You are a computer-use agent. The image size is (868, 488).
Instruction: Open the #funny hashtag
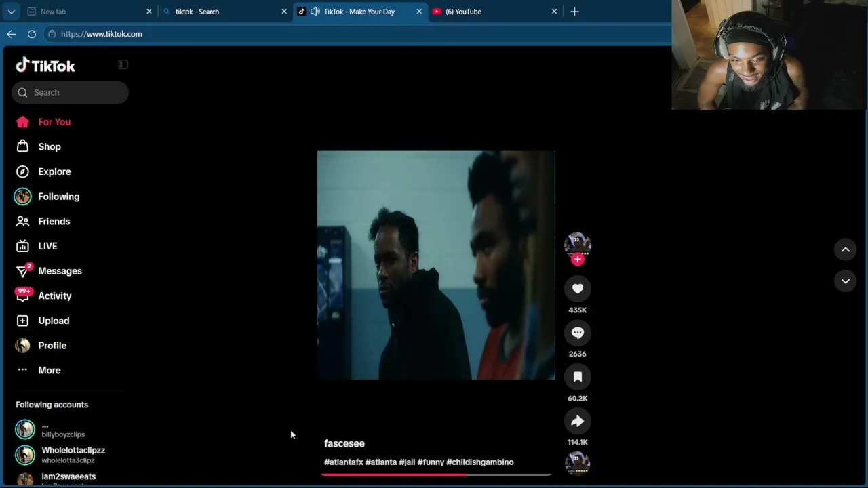coord(431,462)
